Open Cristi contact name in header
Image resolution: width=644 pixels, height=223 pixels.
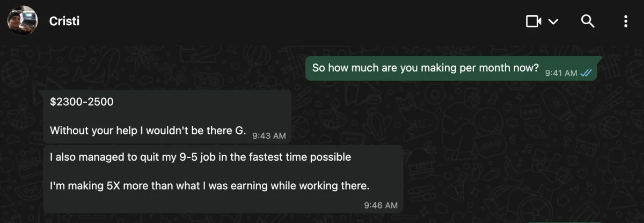coord(64,21)
